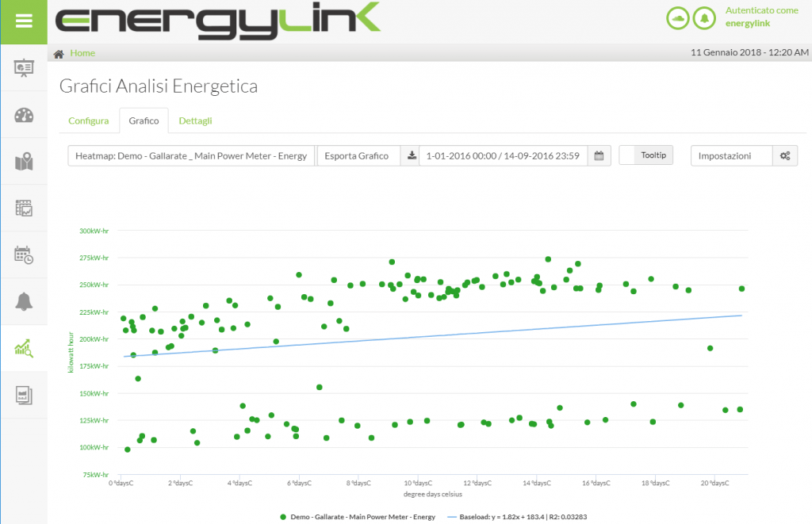
Task: Open the scheduling calendar-clock icon in sidebar
Action: (x=25, y=254)
